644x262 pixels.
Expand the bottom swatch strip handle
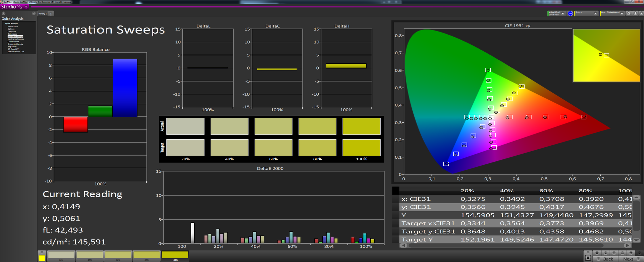click(x=42, y=252)
